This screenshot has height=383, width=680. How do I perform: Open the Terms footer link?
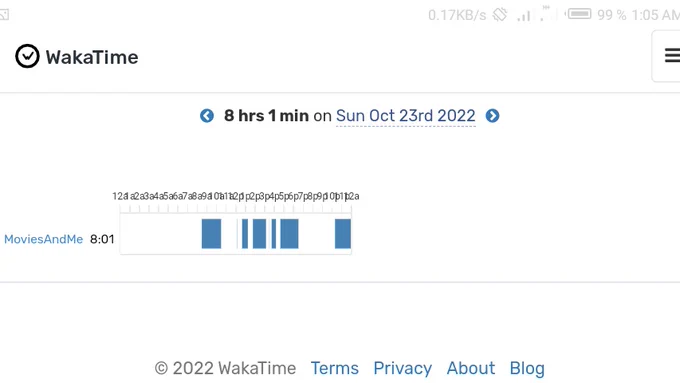coord(334,368)
